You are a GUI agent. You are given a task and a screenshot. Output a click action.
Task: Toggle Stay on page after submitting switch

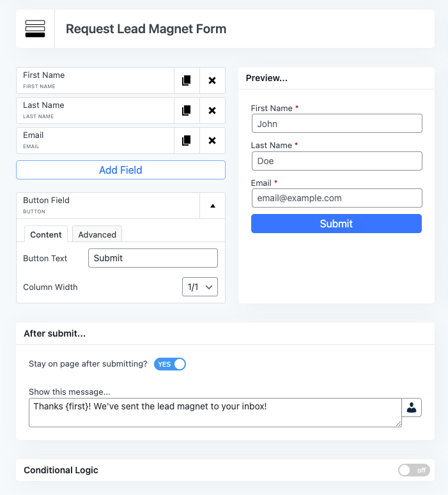[x=170, y=364]
